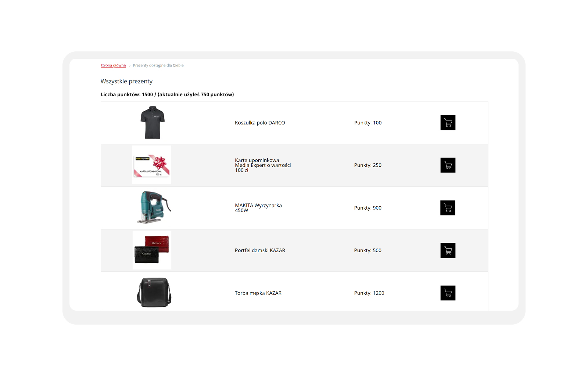Open the Makita jigsaw product image

coord(154,207)
